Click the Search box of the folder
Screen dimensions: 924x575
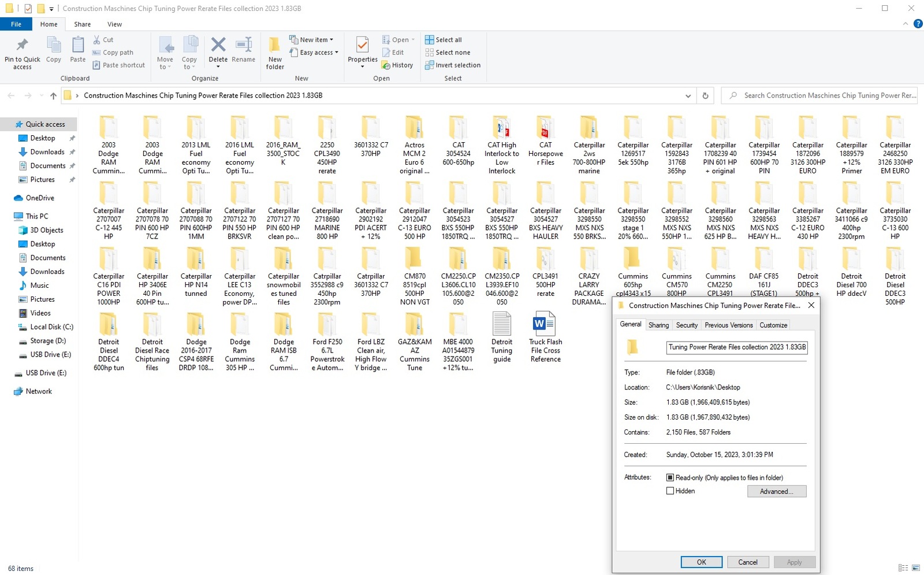(x=819, y=96)
